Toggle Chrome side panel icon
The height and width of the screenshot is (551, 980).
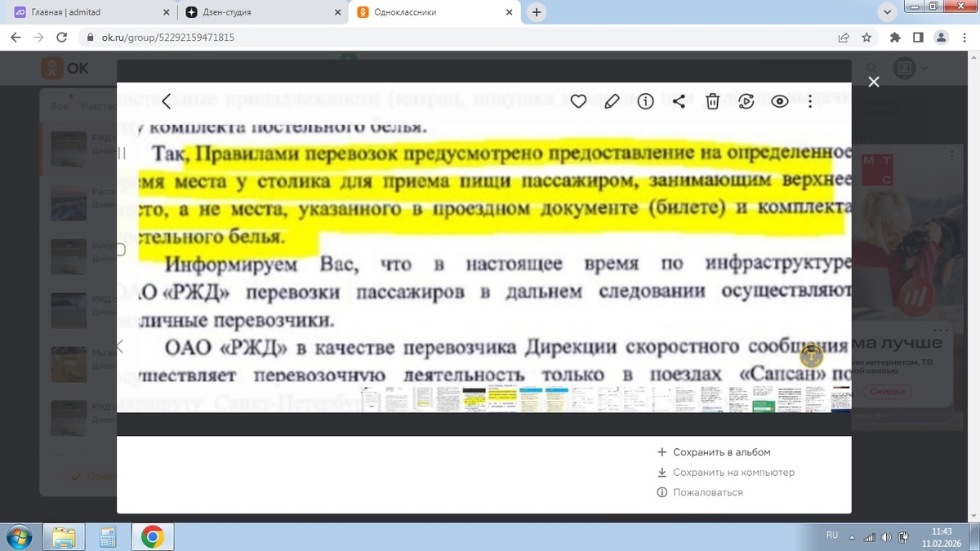[x=918, y=38]
